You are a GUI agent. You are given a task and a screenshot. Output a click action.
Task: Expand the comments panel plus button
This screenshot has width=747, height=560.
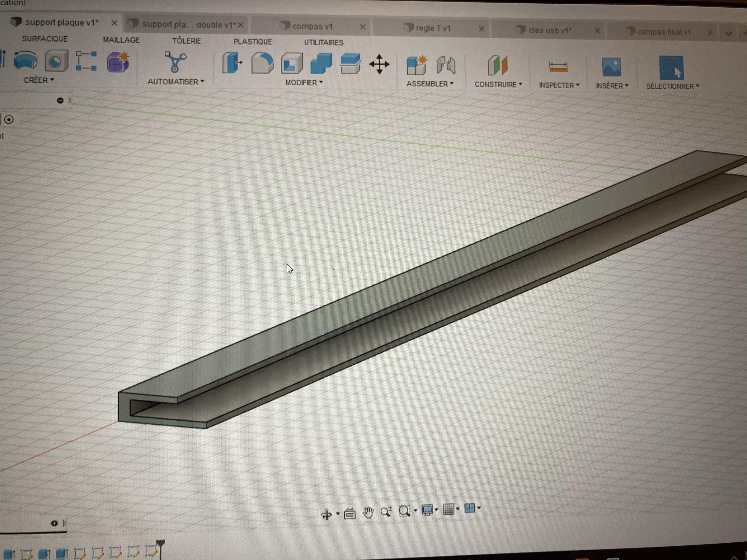coord(54,523)
